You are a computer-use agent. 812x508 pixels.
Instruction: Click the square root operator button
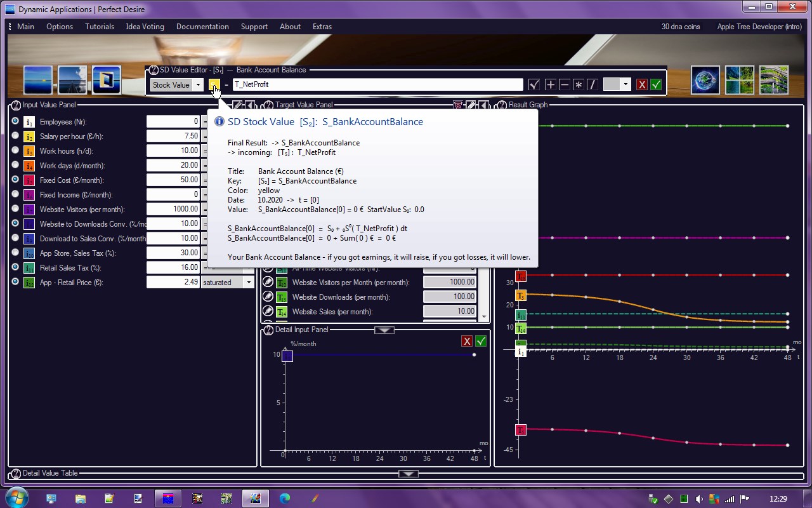click(x=534, y=84)
